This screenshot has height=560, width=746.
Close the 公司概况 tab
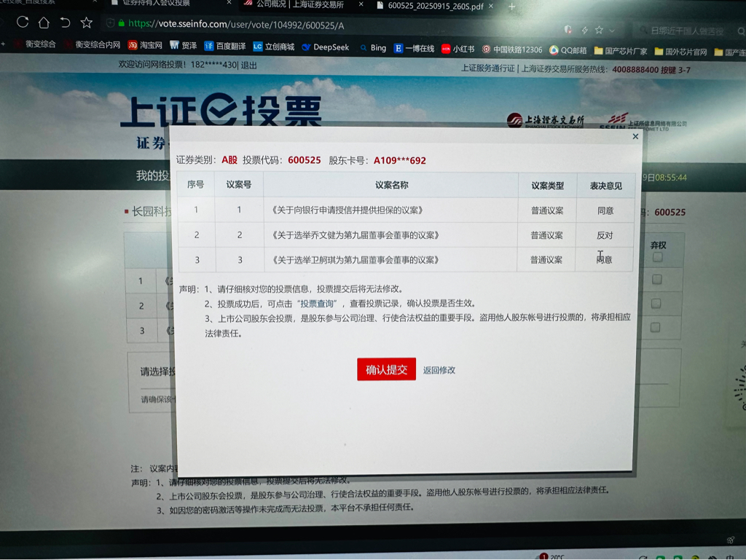[x=361, y=4]
